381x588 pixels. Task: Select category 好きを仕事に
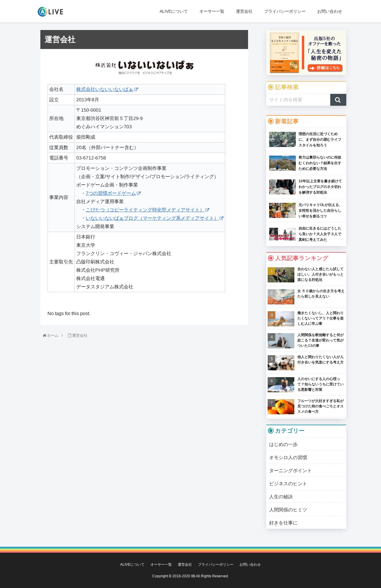[x=306, y=523]
